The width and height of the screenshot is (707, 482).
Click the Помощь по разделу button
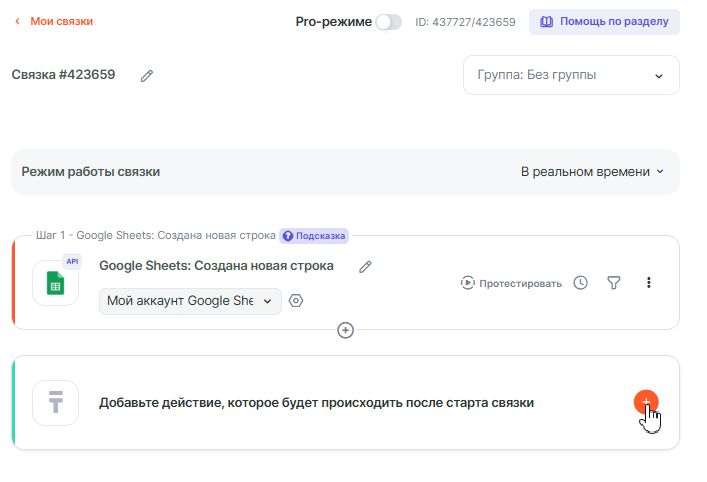tap(604, 21)
